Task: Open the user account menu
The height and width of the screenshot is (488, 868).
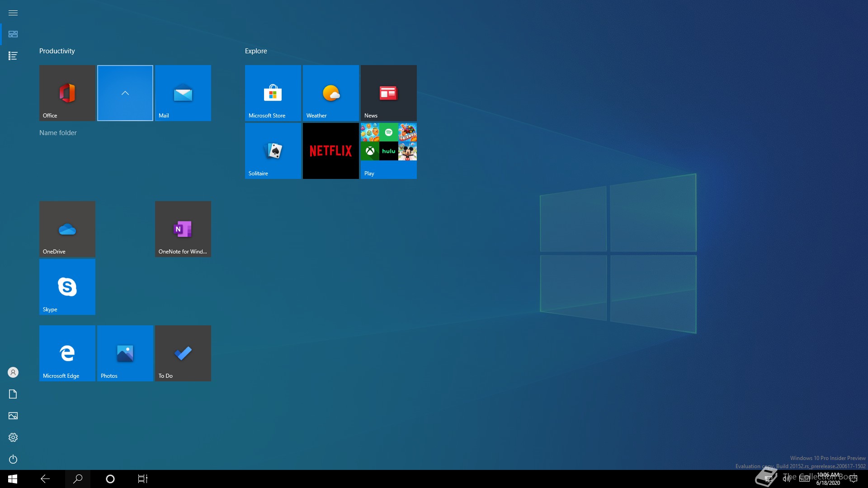Action: tap(13, 372)
